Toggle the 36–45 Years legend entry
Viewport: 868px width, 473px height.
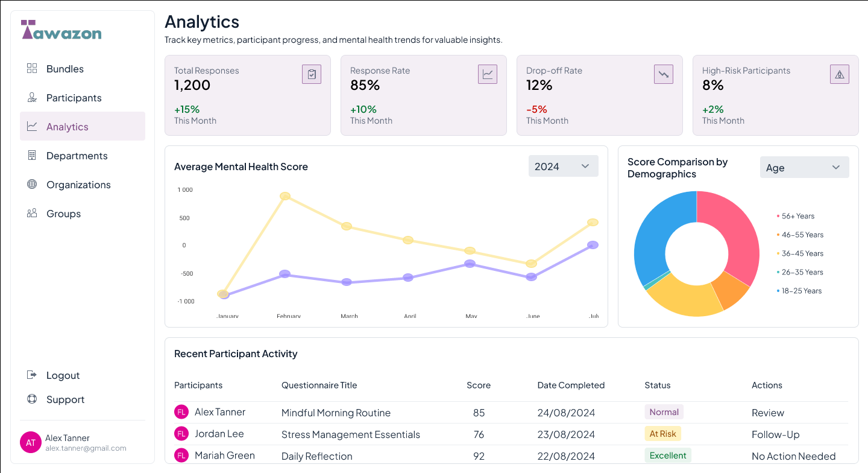pyautogui.click(x=802, y=253)
